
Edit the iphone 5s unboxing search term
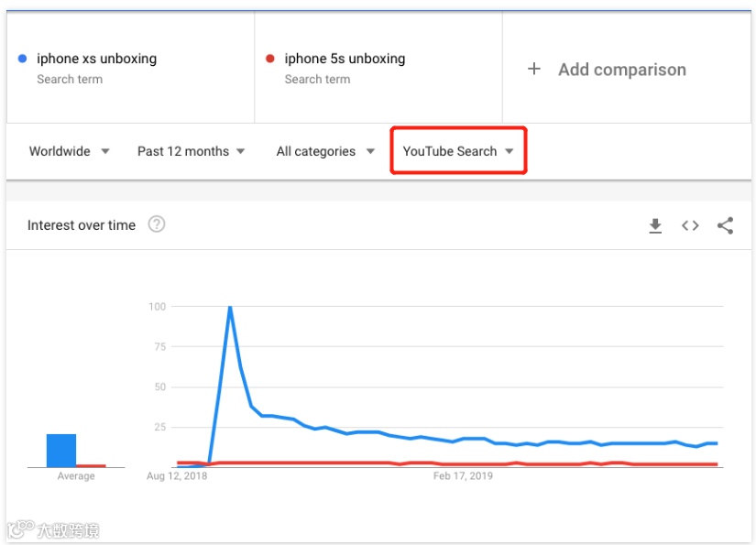(x=345, y=59)
